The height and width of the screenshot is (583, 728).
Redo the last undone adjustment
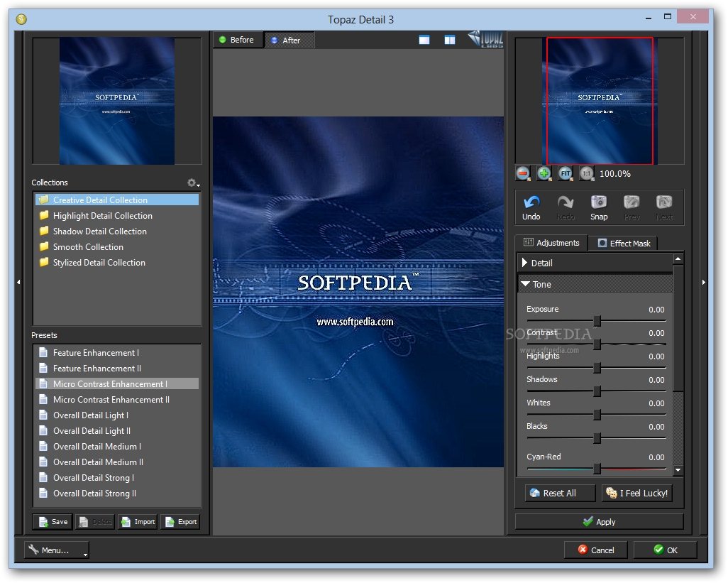(x=565, y=207)
